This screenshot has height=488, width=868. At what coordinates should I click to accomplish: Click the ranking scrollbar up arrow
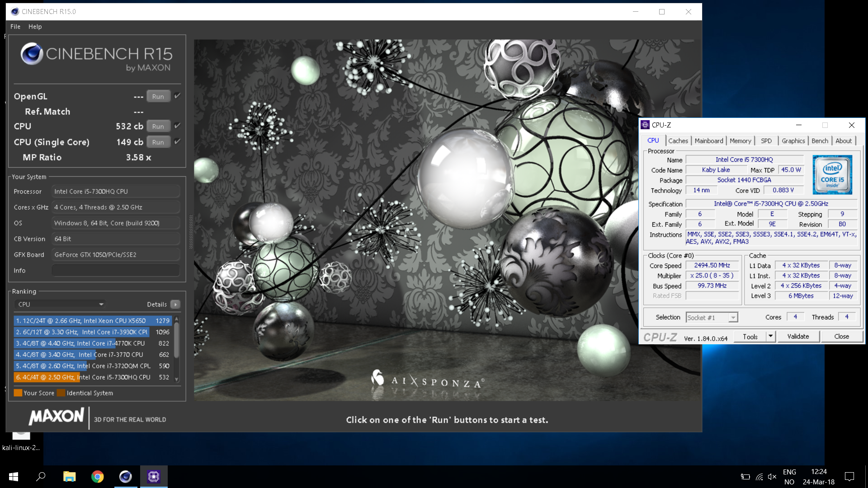point(177,319)
